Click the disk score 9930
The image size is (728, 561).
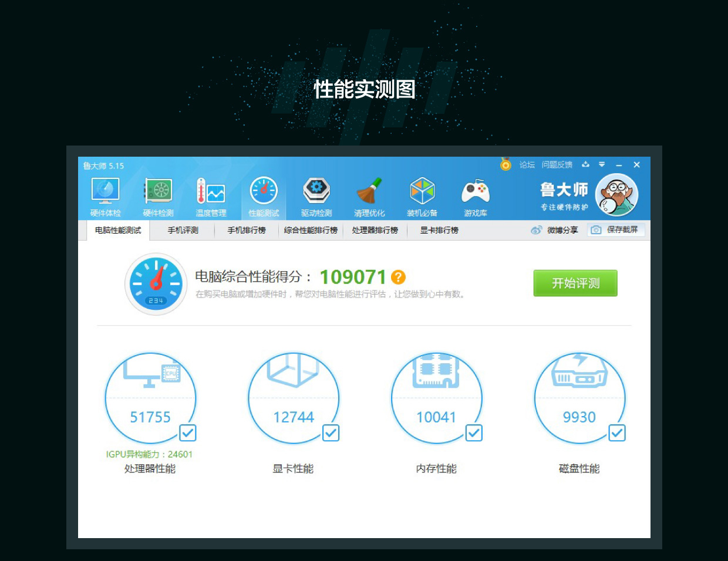point(579,417)
